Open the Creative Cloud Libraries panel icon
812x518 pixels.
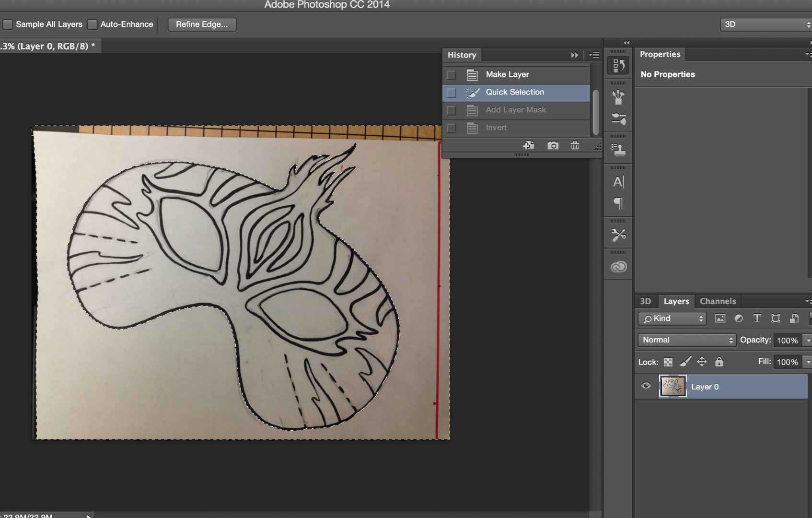click(618, 266)
